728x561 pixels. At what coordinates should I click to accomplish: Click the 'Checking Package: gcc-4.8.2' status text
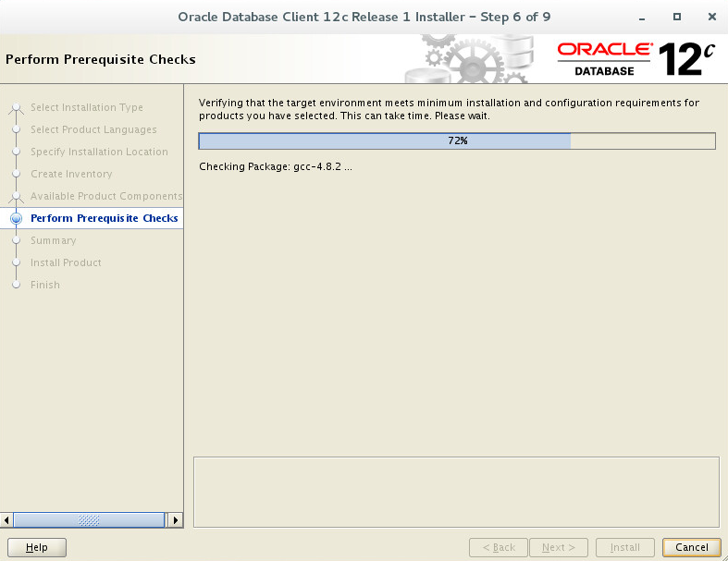276,166
